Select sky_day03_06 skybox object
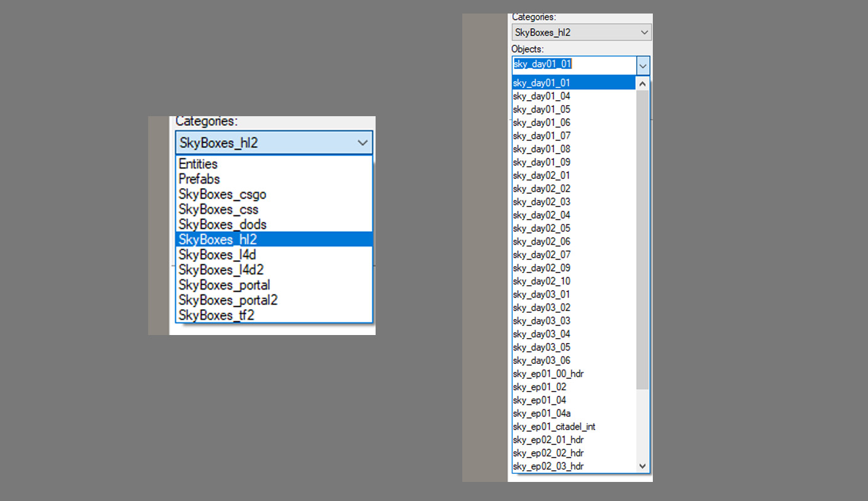Image resolution: width=868 pixels, height=501 pixels. [542, 361]
